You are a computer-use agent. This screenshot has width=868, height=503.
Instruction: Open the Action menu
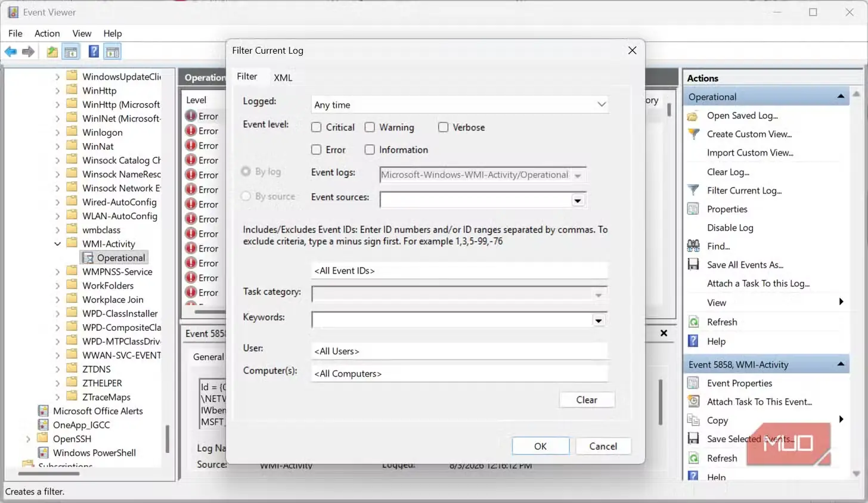click(x=47, y=33)
